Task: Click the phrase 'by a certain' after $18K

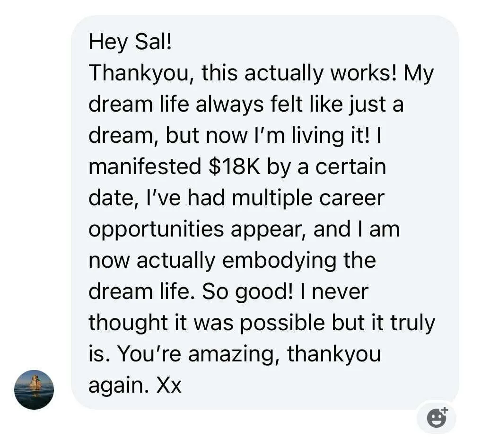Action: (x=326, y=167)
